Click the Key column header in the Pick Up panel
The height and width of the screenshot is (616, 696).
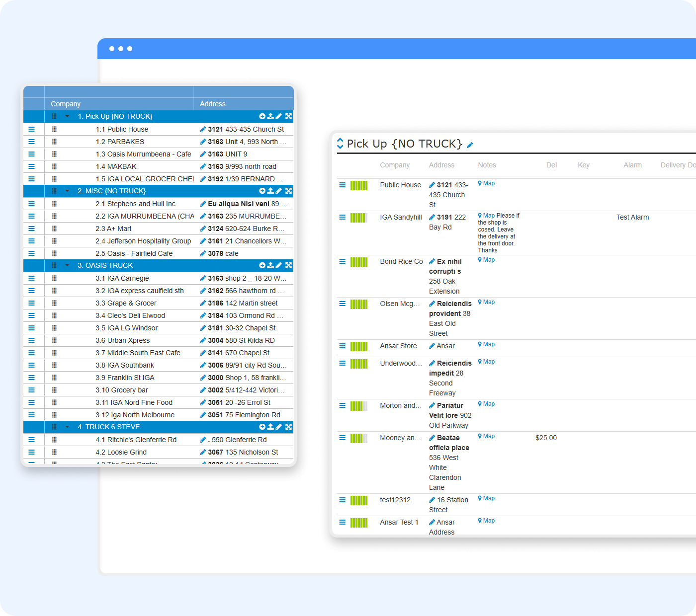coord(584,165)
